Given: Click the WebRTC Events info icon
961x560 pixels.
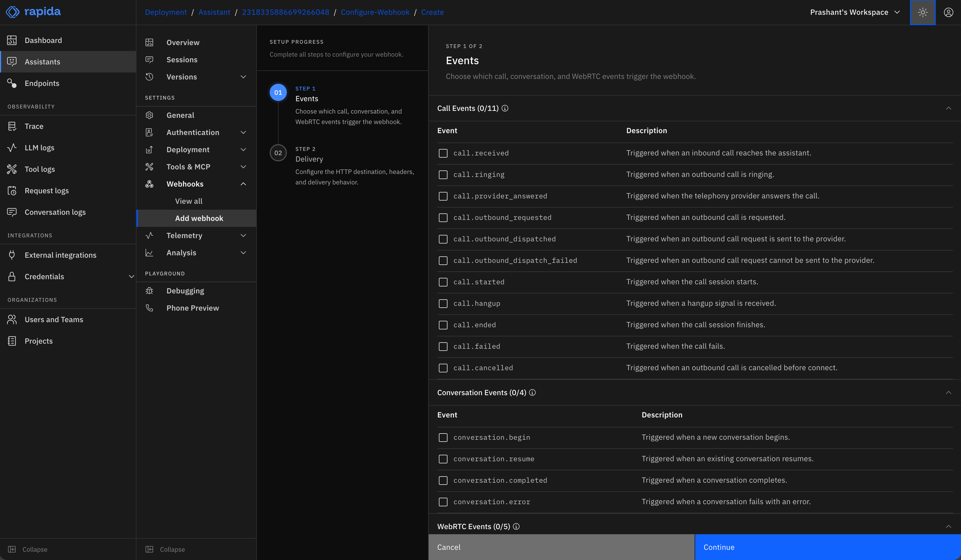Looking at the screenshot, I should tap(516, 526).
